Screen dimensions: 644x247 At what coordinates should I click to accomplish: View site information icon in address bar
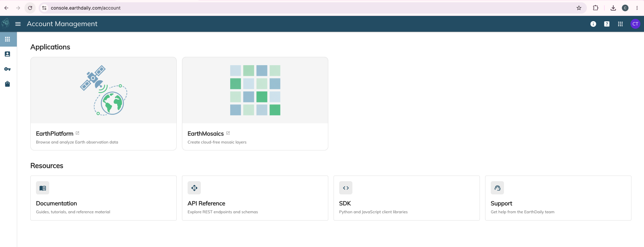point(44,8)
